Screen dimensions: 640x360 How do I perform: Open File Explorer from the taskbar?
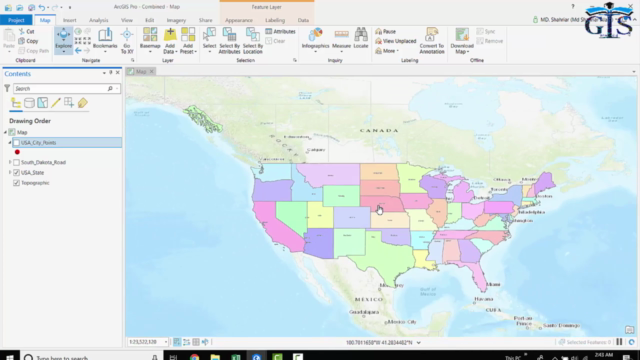[x=215, y=357]
